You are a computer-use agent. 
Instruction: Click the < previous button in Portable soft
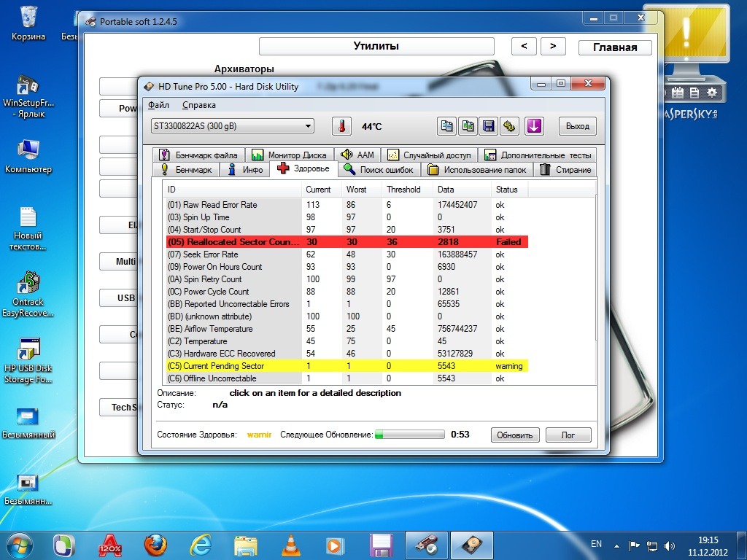pos(524,46)
